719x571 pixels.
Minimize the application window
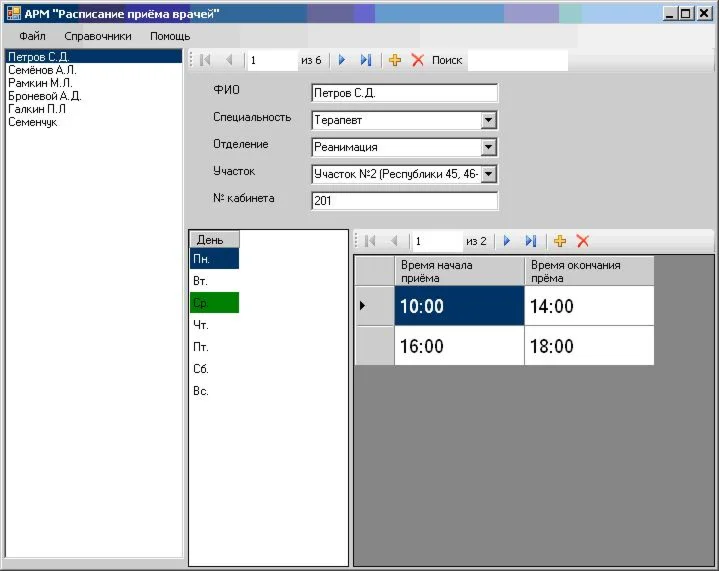[x=670, y=14]
